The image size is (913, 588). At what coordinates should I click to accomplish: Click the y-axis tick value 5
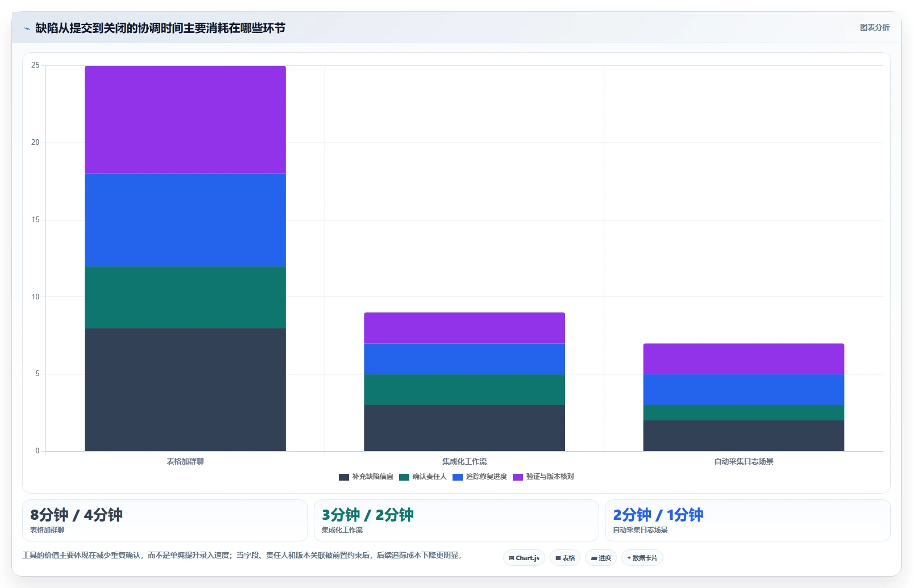(38, 374)
